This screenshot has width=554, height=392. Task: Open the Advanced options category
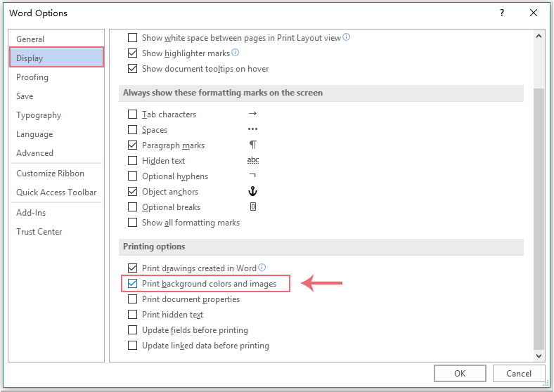(x=34, y=153)
